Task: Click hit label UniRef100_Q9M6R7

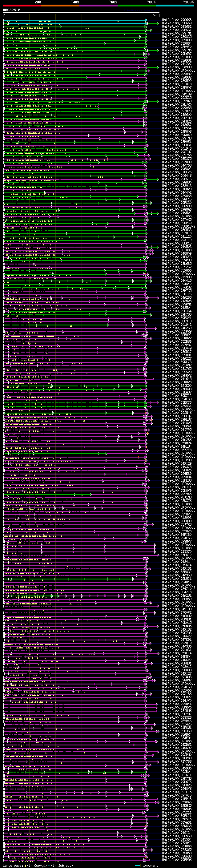Action: coord(177,54)
